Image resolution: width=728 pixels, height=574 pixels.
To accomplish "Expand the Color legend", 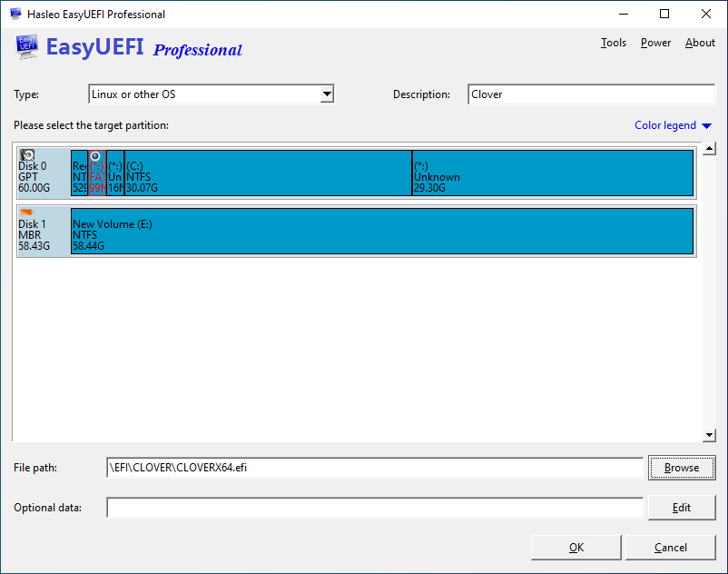I will 673,125.
